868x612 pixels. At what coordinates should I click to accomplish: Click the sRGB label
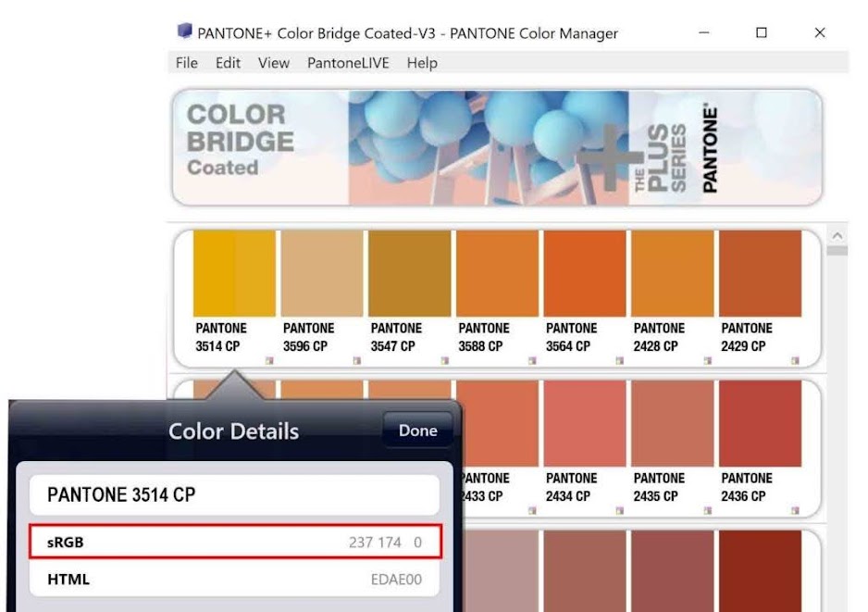pos(66,543)
